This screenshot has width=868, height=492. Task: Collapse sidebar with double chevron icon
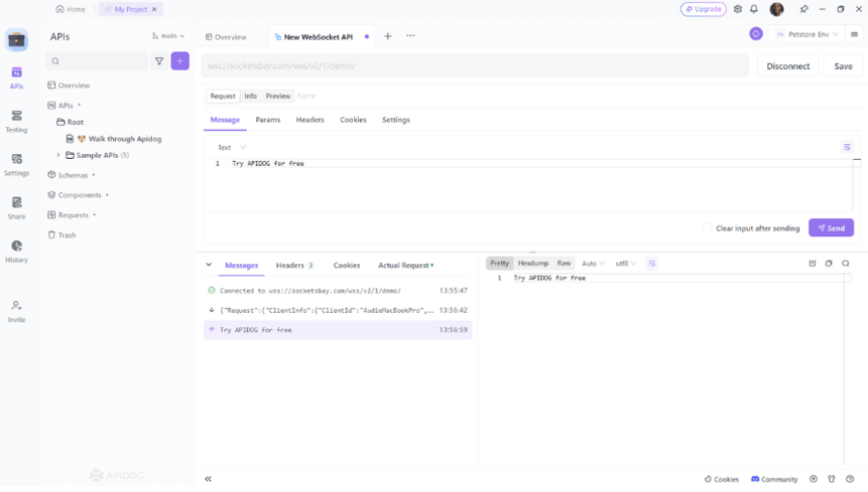tap(208, 478)
